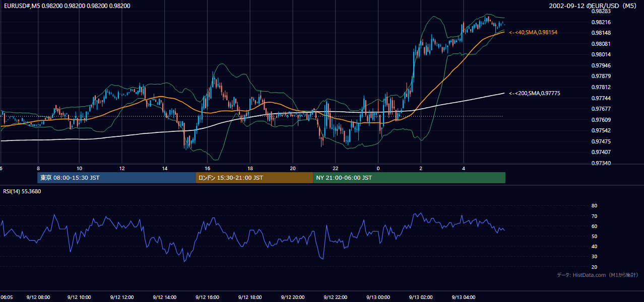Click price axis value 0.98081
The height and width of the screenshot is (302, 644).
click(x=601, y=44)
